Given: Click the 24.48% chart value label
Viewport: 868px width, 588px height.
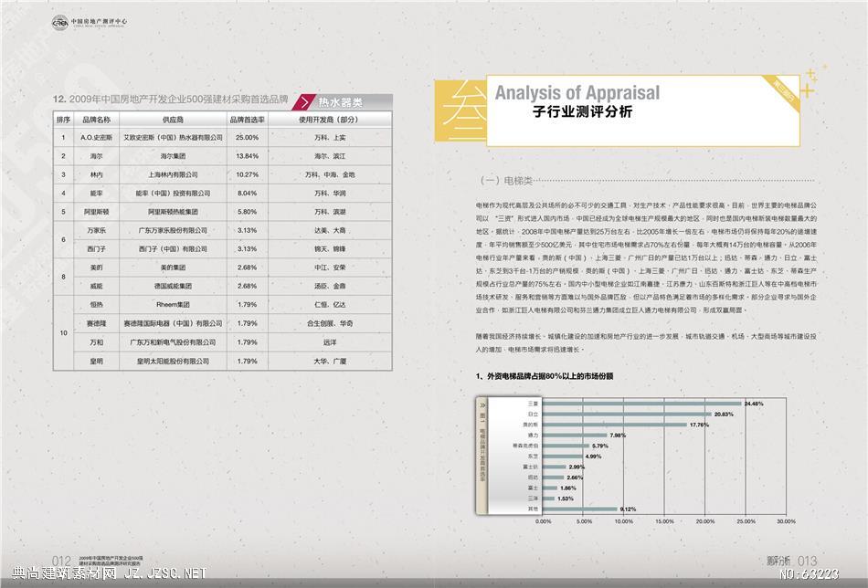Looking at the screenshot, I should [754, 404].
